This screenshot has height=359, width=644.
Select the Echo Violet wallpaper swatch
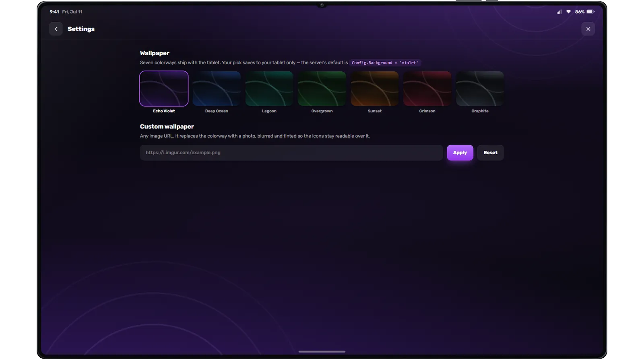pyautogui.click(x=164, y=89)
